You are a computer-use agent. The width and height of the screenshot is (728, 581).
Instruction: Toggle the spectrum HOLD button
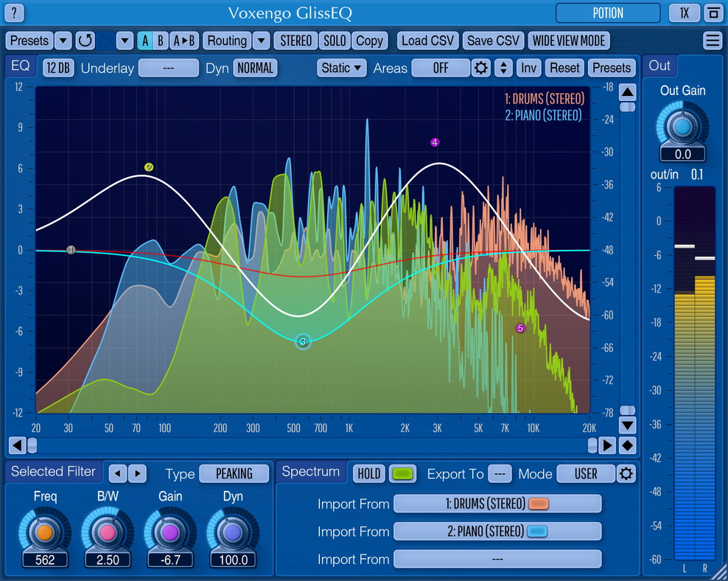(368, 474)
